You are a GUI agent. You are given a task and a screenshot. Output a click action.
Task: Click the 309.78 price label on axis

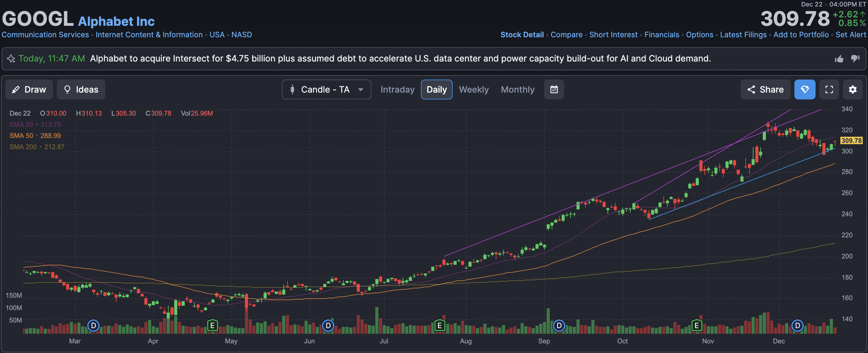(851, 140)
